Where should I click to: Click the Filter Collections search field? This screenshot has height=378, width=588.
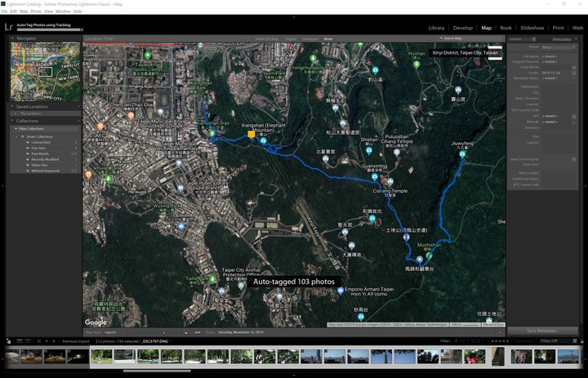pos(46,129)
